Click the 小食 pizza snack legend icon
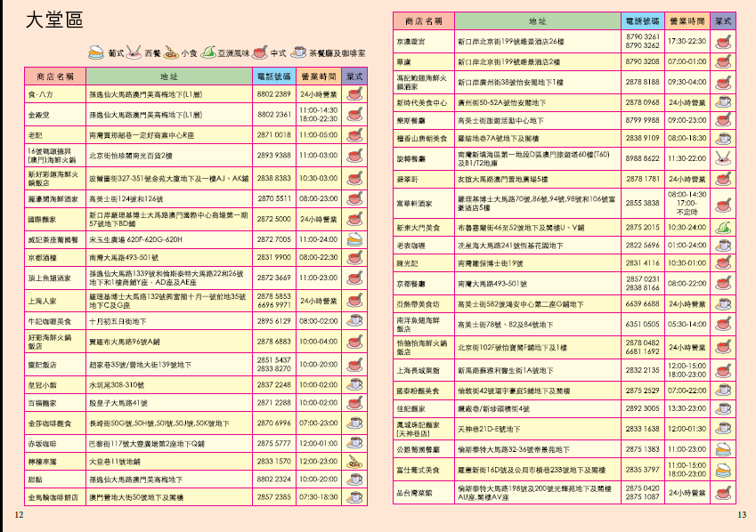The height and width of the screenshot is (532, 756). coord(170,52)
